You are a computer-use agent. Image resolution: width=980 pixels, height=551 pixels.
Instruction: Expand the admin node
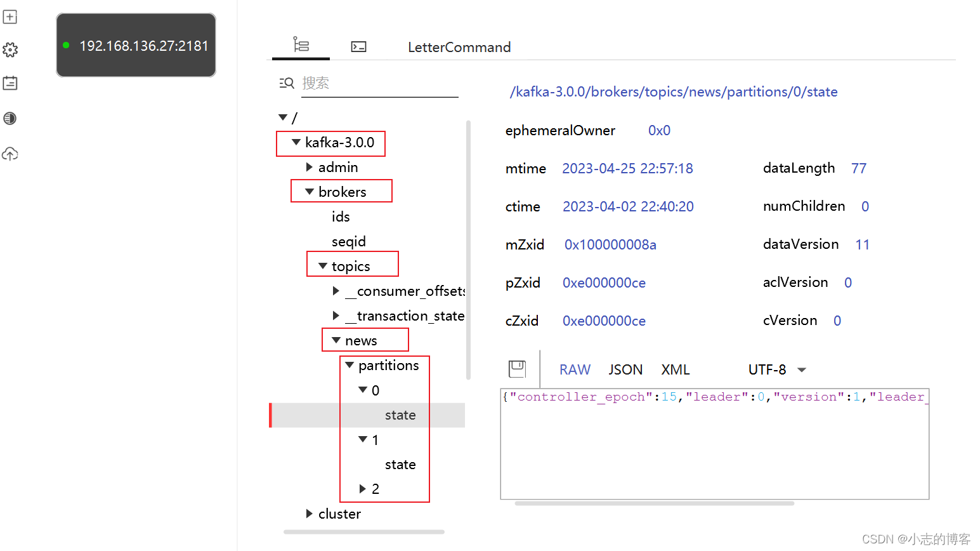[x=310, y=167]
